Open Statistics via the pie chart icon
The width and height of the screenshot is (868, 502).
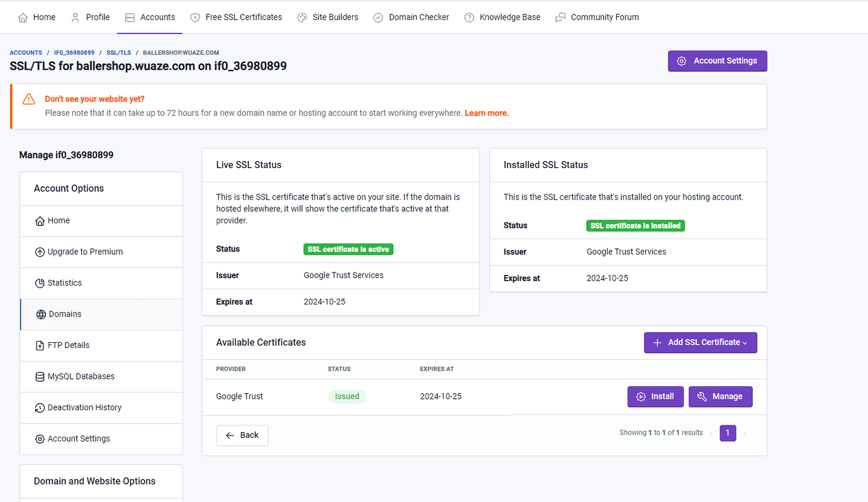(39, 282)
